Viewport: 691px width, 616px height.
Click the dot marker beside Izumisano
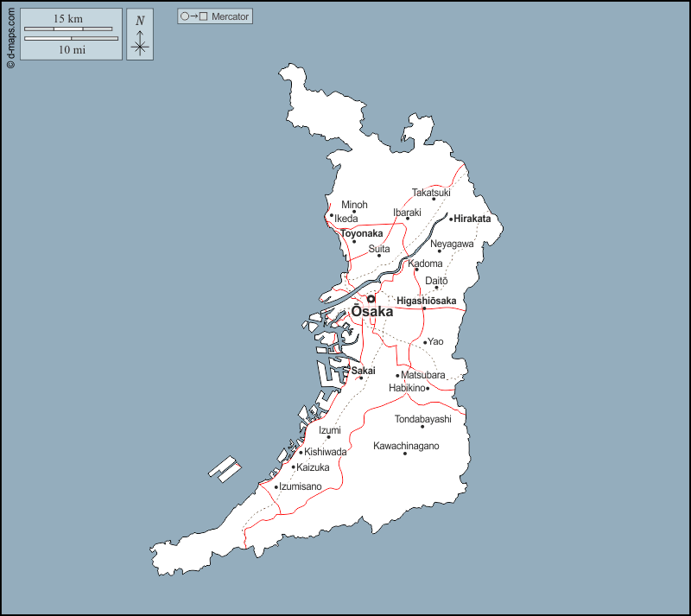coord(276,487)
